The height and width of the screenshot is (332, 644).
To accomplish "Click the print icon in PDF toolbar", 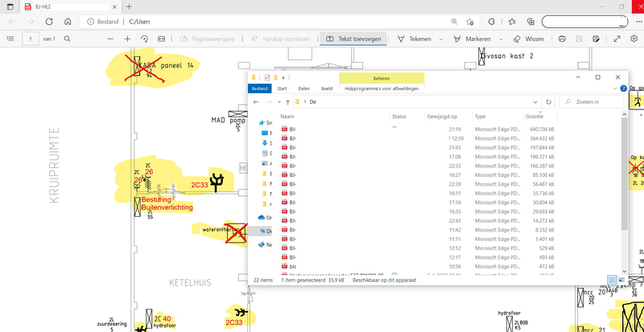I will click(x=562, y=39).
